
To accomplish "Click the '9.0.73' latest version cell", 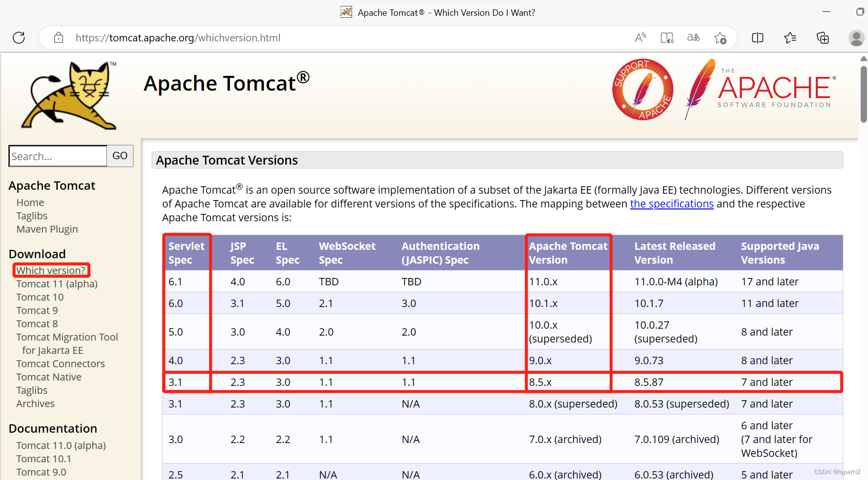I will [x=649, y=361].
